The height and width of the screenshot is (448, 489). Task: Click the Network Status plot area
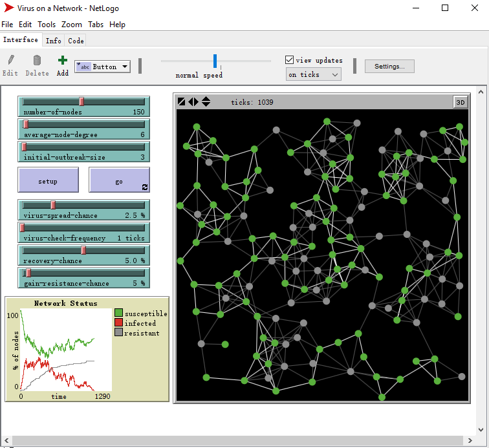point(66,350)
